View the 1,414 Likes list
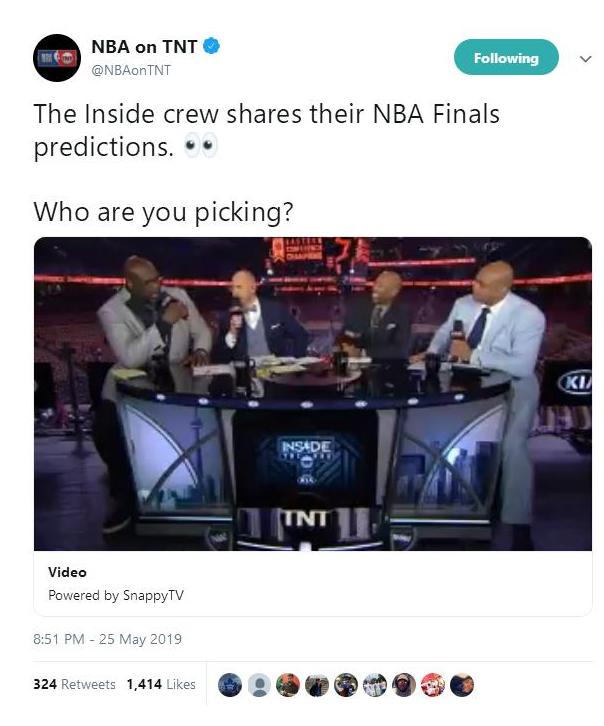Viewport: 604px width, 726px height. click(161, 684)
